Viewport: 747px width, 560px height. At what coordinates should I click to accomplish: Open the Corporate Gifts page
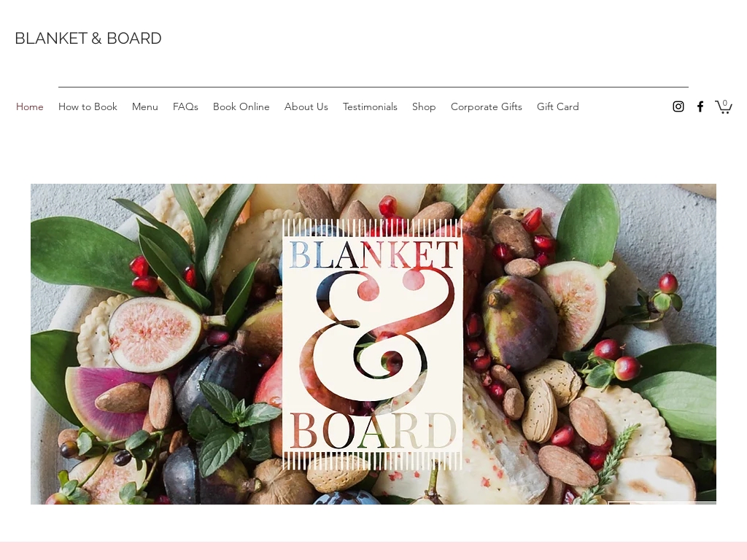(487, 106)
